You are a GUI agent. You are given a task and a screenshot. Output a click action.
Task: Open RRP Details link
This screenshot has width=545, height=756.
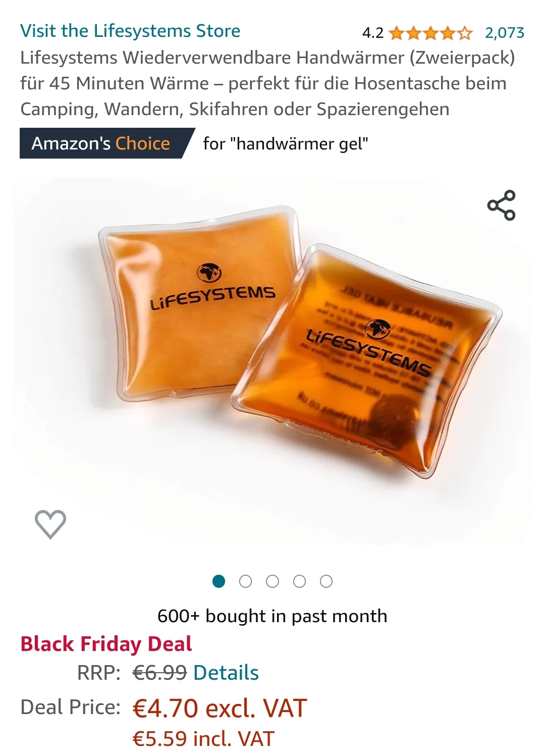[x=226, y=673]
